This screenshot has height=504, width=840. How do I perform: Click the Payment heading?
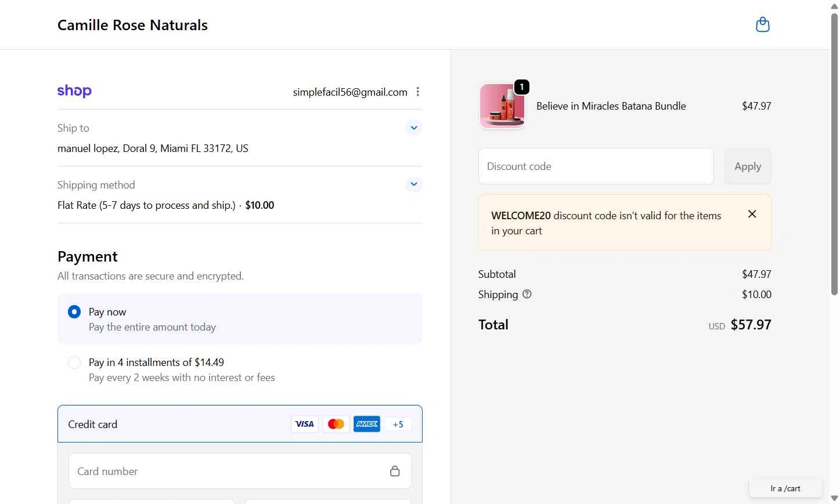[x=88, y=257]
